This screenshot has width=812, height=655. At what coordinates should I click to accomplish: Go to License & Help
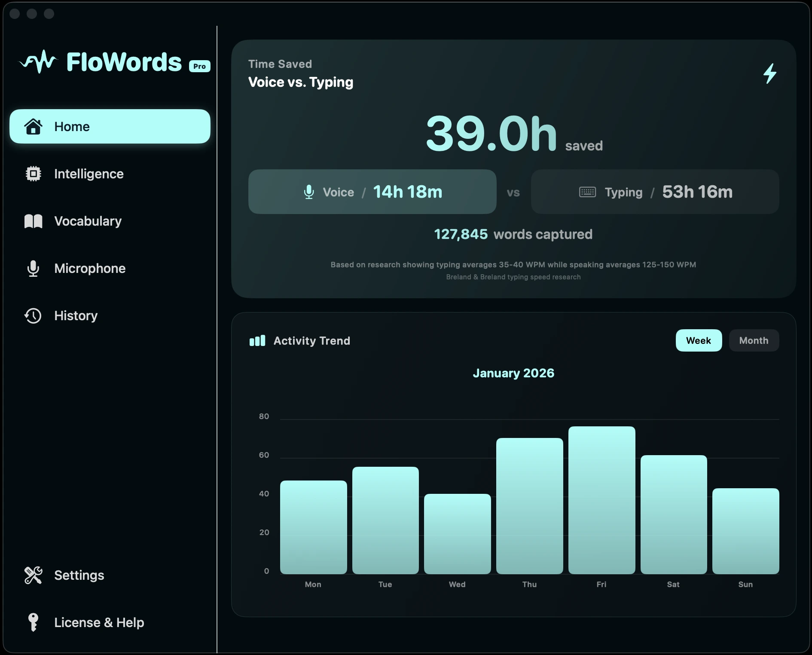pos(99,622)
